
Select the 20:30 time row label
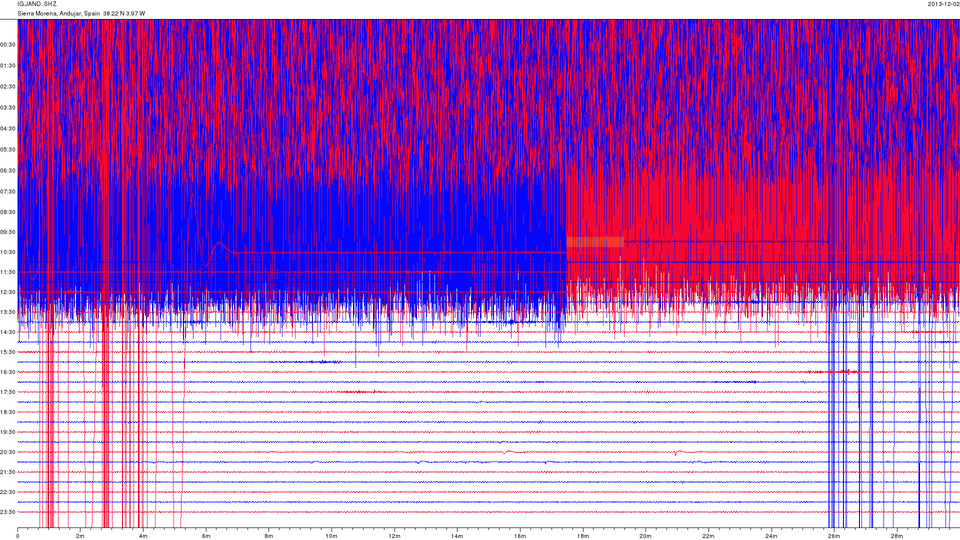click(8, 452)
